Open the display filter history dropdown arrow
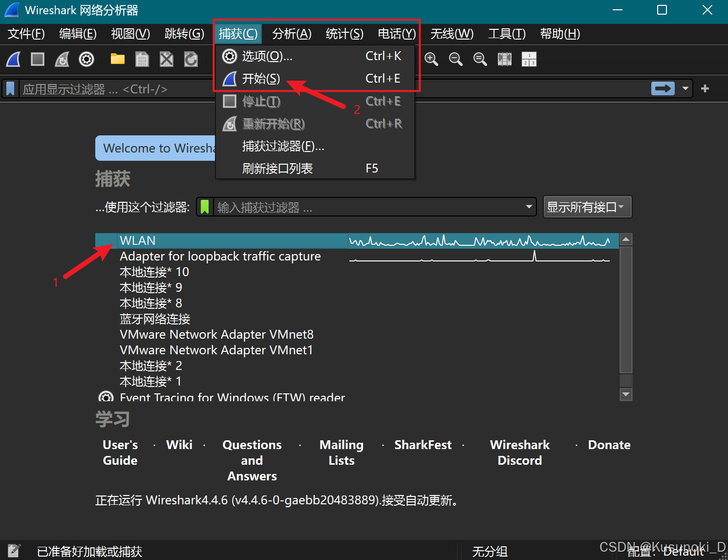 [685, 88]
